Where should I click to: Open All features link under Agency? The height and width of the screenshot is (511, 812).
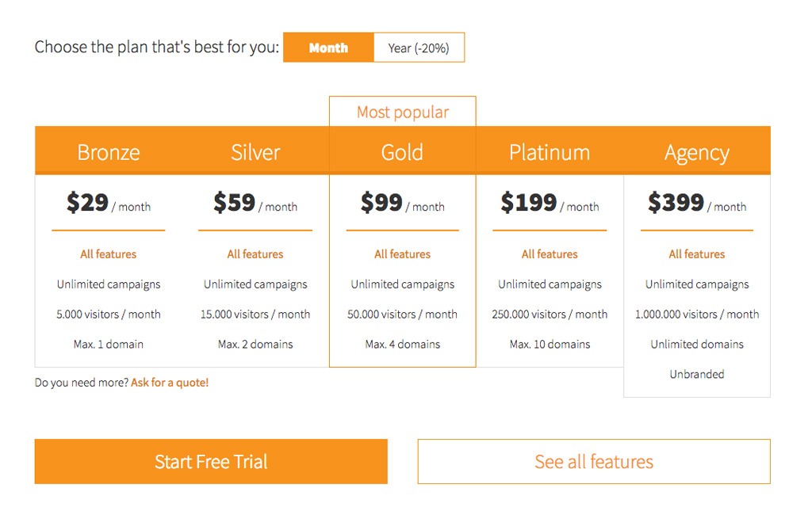tap(697, 254)
